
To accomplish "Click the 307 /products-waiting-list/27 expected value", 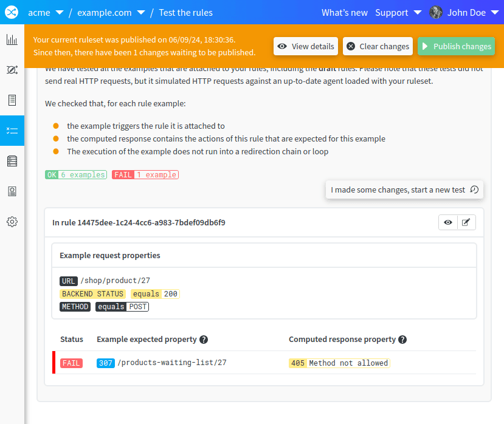I will (x=162, y=363).
